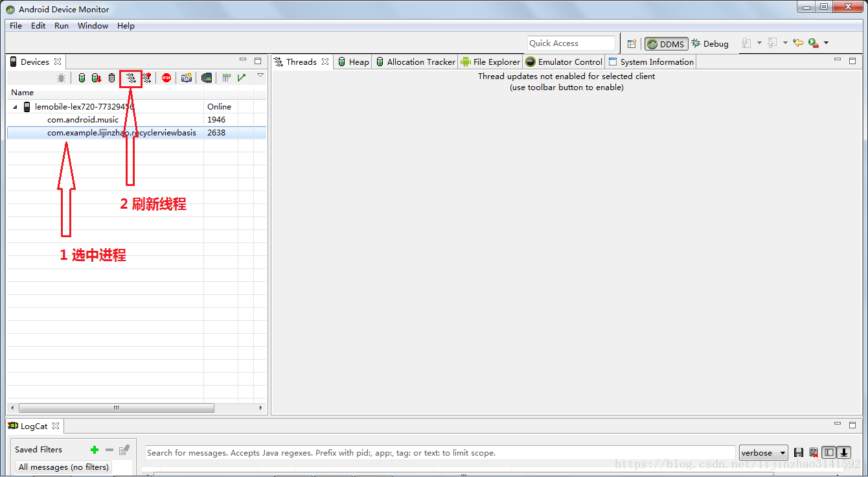Click the Edit logcat filter icon

tap(124, 450)
